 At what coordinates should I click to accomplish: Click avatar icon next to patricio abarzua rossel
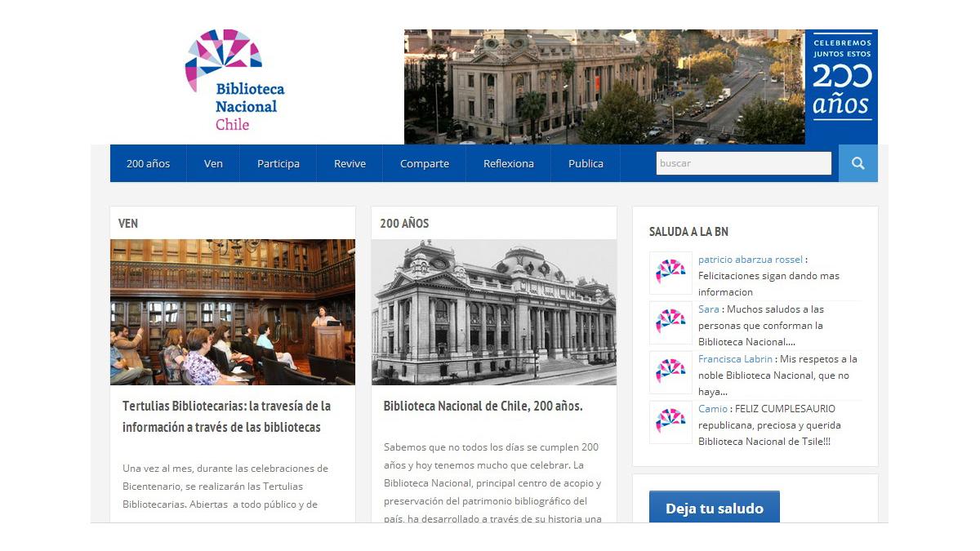(x=670, y=273)
